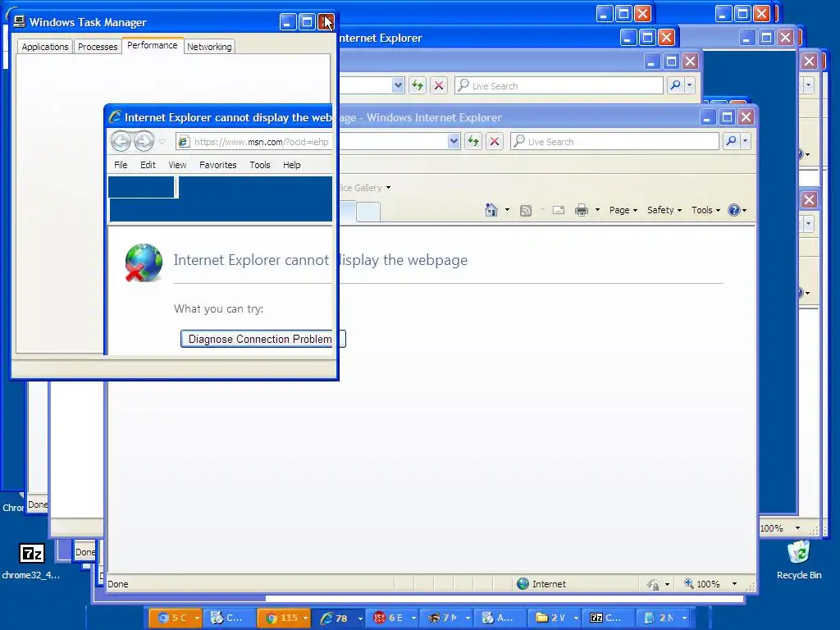The image size is (840, 630).
Task: Click the magnifier Search button in the rear IE window
Action: click(675, 85)
